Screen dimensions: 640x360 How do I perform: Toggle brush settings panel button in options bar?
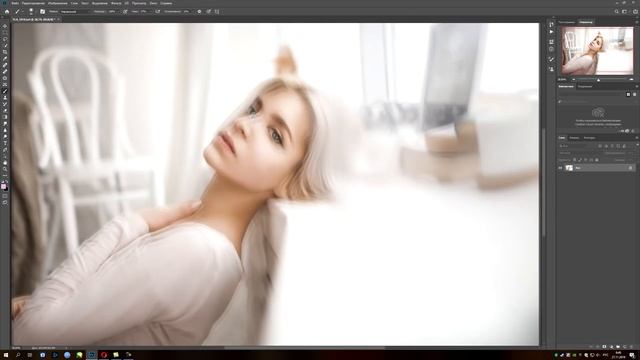click(x=42, y=12)
